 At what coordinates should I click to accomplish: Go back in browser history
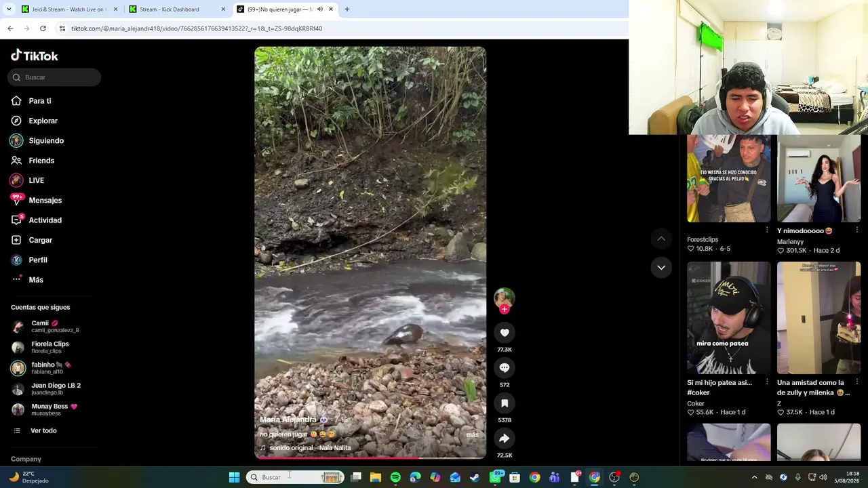10,28
